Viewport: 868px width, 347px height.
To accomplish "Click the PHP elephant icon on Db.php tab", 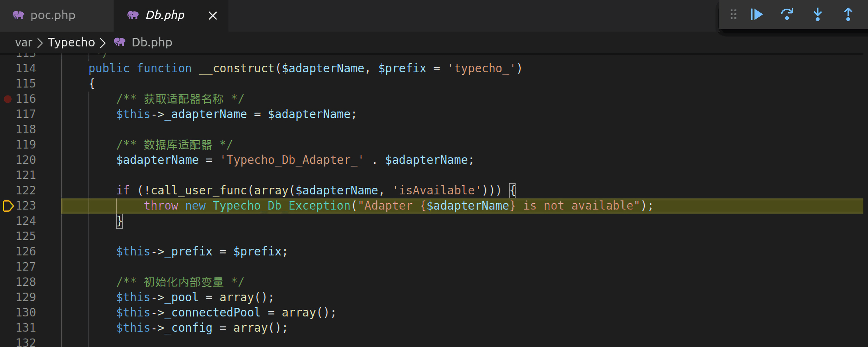I will pos(133,15).
